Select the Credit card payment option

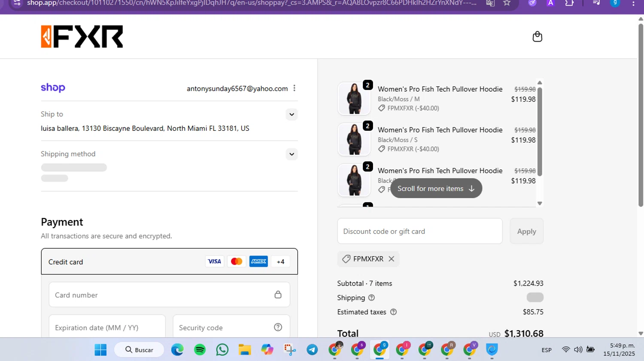pyautogui.click(x=169, y=262)
